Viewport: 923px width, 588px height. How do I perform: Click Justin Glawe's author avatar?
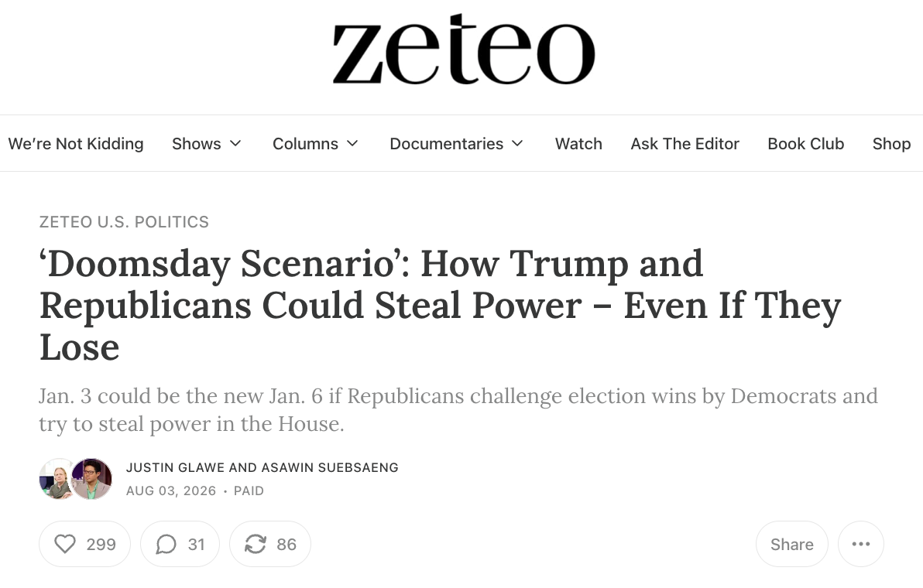55,479
